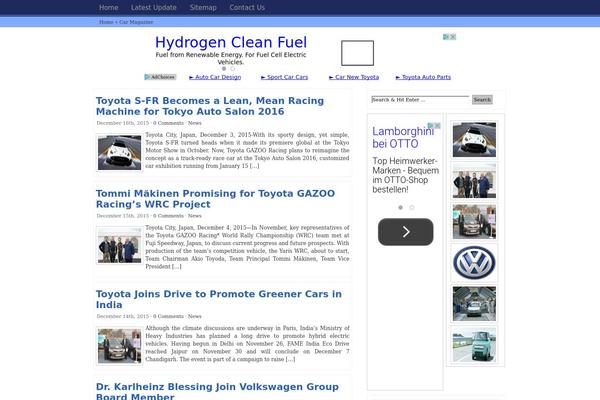Image resolution: width=600 pixels, height=400 pixels.
Task: Click 0 Comments under Greener Cars India article
Action: click(168, 316)
